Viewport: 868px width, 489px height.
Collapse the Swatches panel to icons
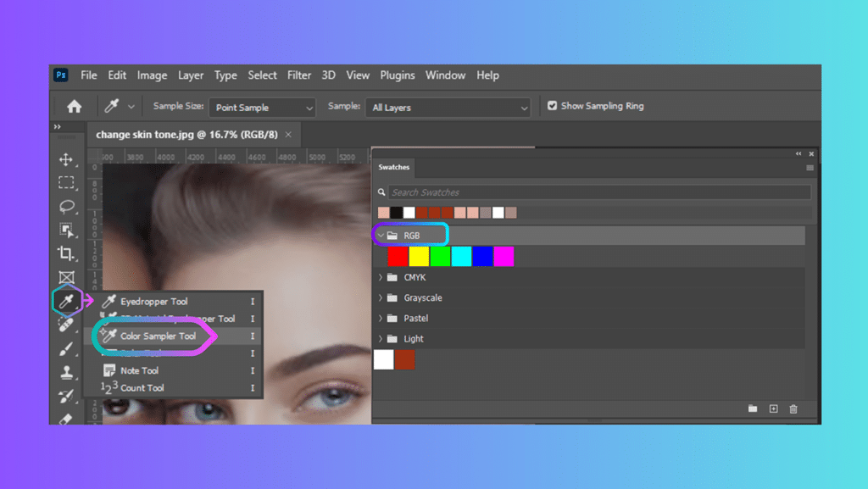click(x=798, y=153)
